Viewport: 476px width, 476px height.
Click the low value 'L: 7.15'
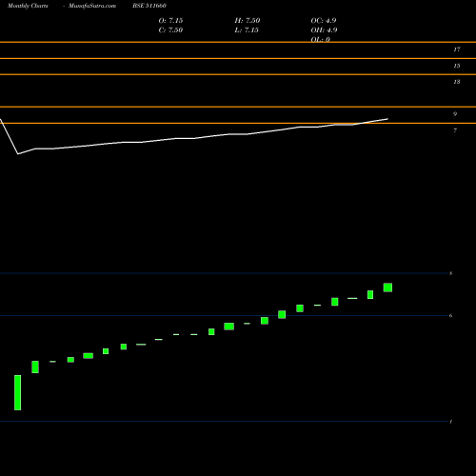tap(247, 30)
